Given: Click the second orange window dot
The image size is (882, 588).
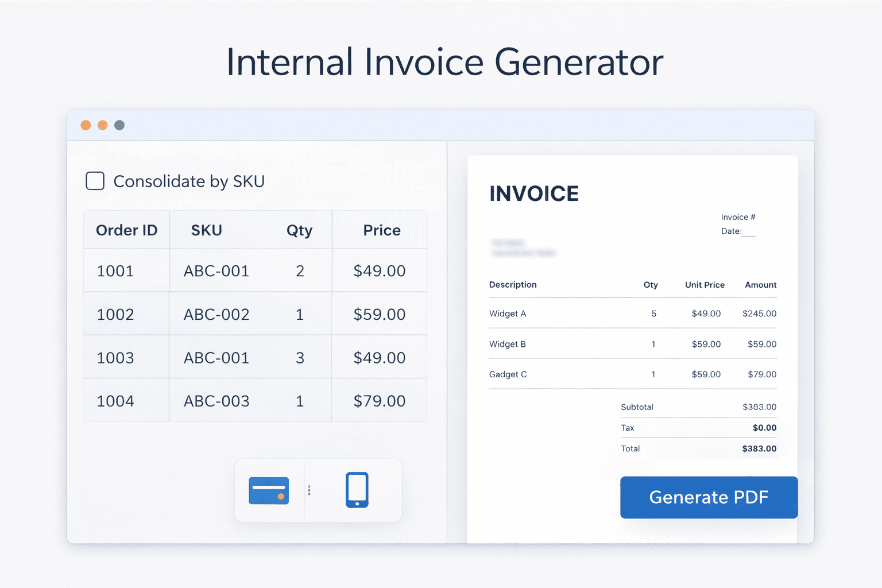Looking at the screenshot, I should [x=102, y=125].
